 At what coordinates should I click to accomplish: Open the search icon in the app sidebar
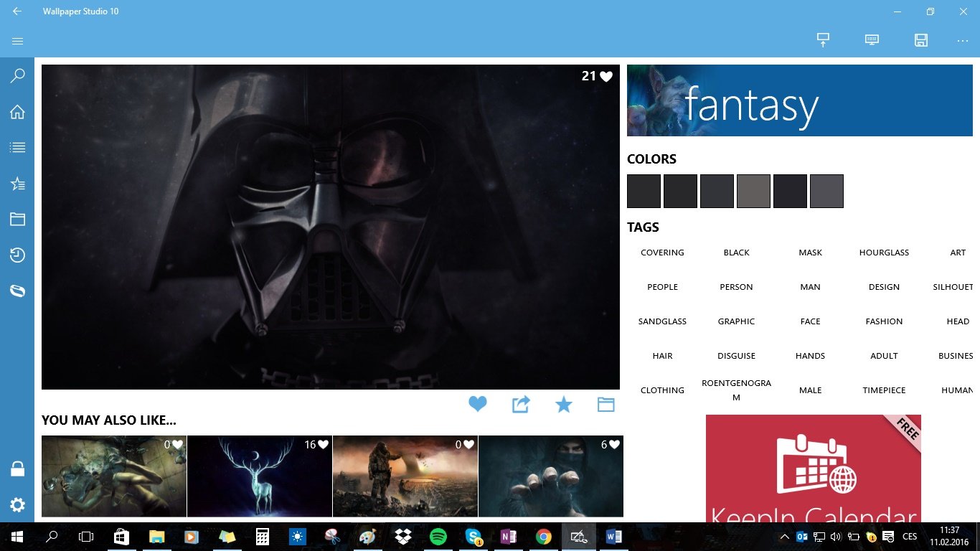(x=17, y=75)
